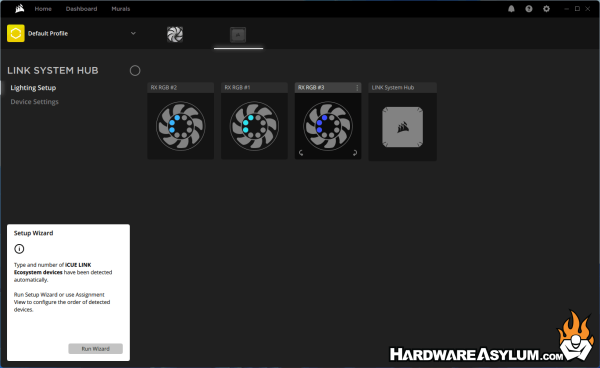Open the RX RGB #3 three-dot menu

click(x=357, y=88)
